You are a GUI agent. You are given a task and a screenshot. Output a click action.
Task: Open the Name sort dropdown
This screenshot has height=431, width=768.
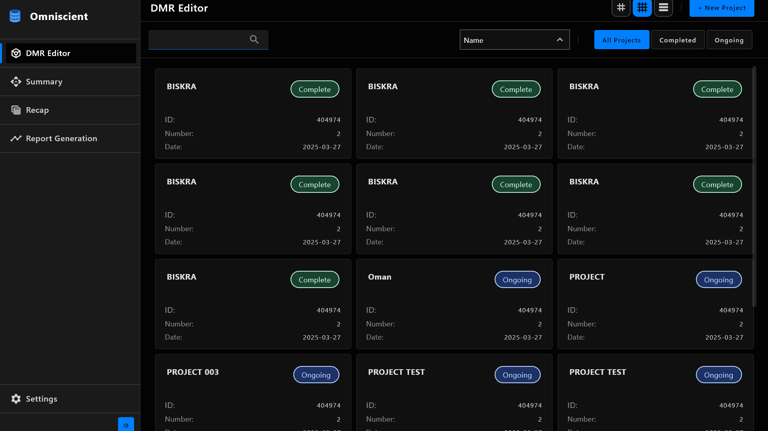[505, 40]
